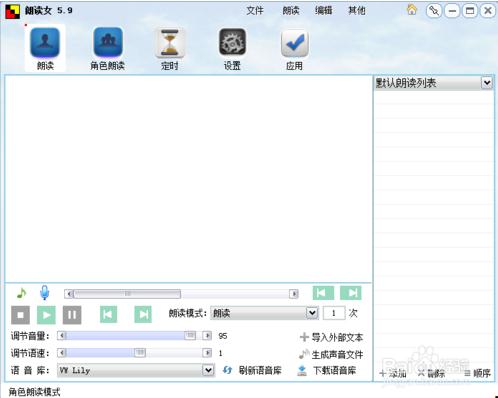
Task: Click the 朗读女 app logo icon
Action: point(12,11)
